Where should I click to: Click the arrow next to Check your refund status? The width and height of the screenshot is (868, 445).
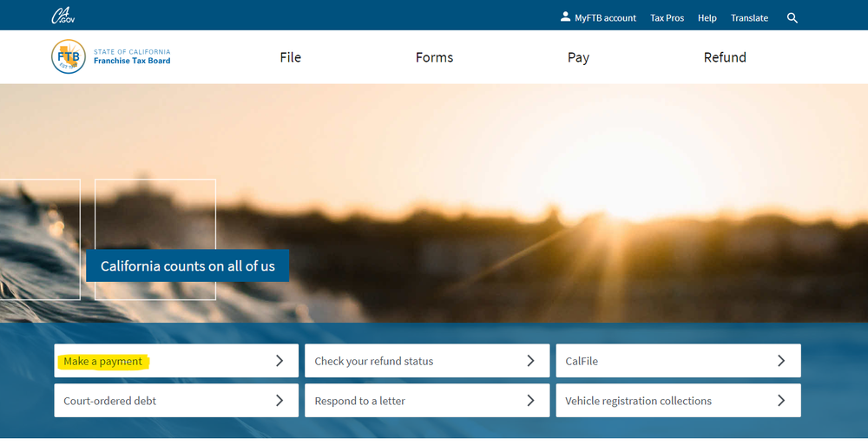click(530, 361)
